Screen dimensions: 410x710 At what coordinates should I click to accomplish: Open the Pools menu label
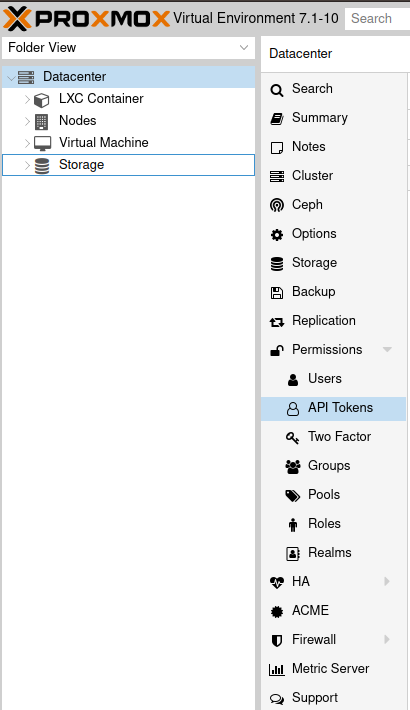[x=324, y=494]
